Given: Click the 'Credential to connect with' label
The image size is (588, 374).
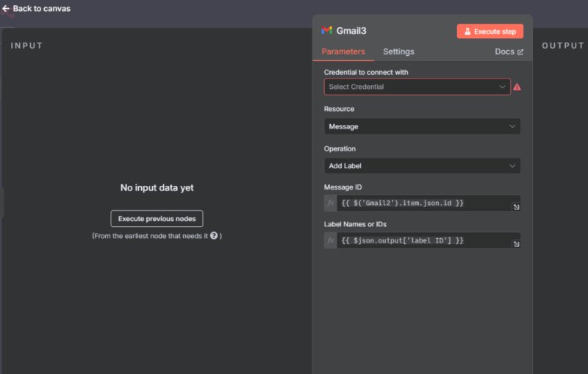Looking at the screenshot, I should pyautogui.click(x=366, y=72).
